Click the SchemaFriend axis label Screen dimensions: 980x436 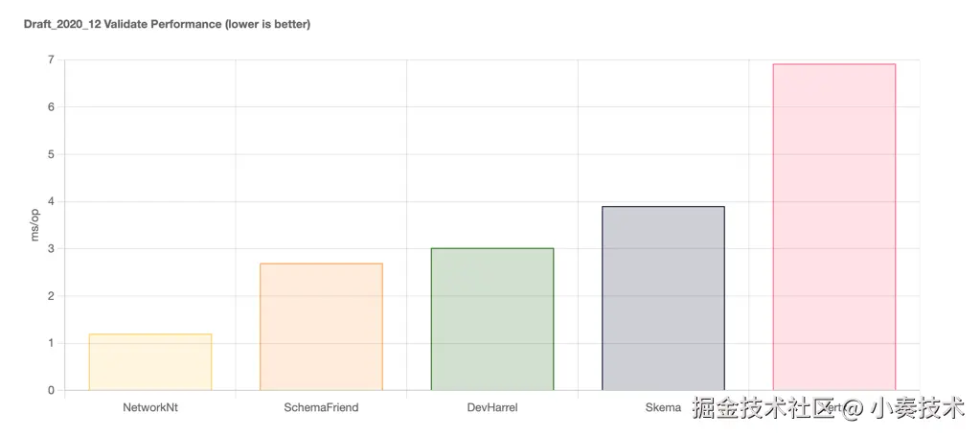(321, 407)
